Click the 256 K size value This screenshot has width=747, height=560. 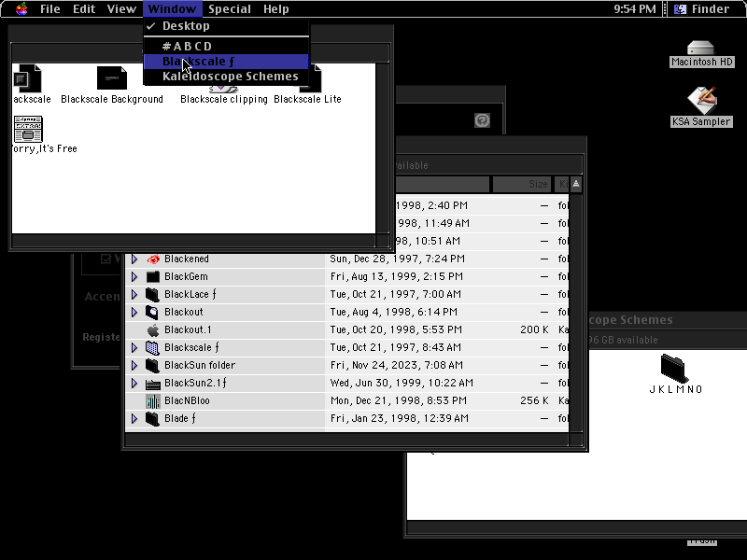point(534,401)
